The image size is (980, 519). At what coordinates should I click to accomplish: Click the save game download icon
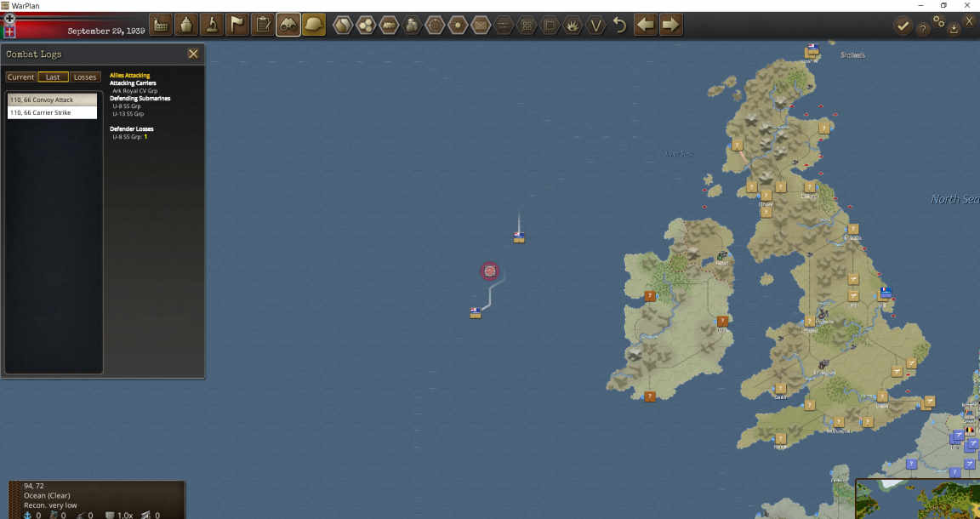[x=953, y=29]
